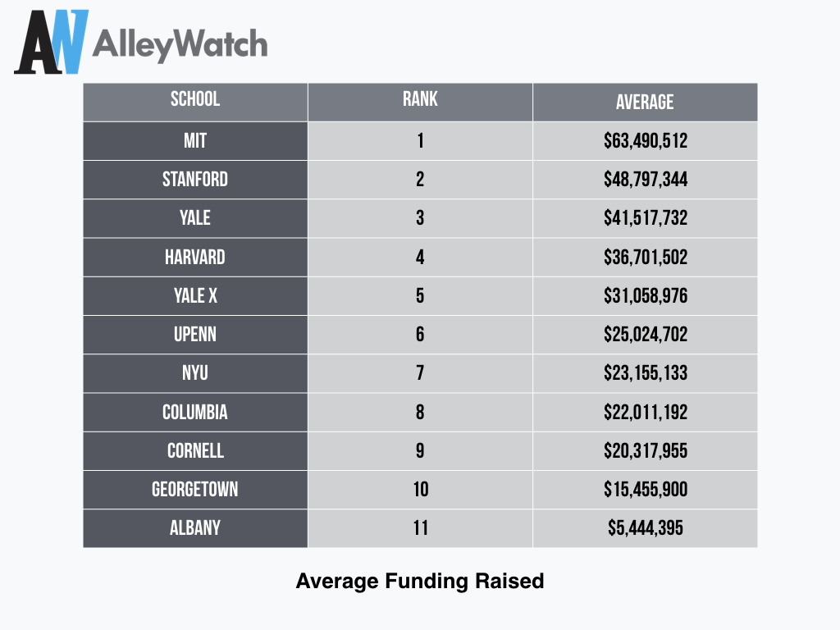Click the MIT school cell

[x=195, y=141]
